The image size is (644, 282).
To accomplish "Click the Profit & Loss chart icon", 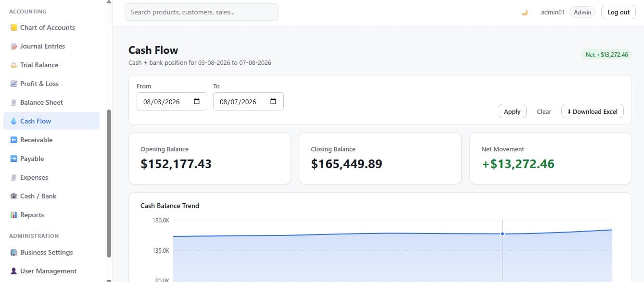I will click(13, 84).
